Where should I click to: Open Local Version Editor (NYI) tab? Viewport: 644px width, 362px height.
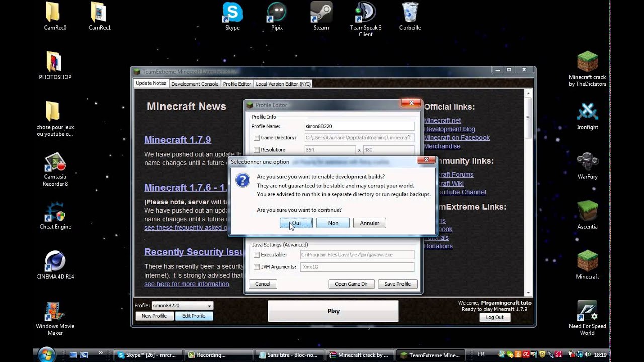(x=283, y=84)
